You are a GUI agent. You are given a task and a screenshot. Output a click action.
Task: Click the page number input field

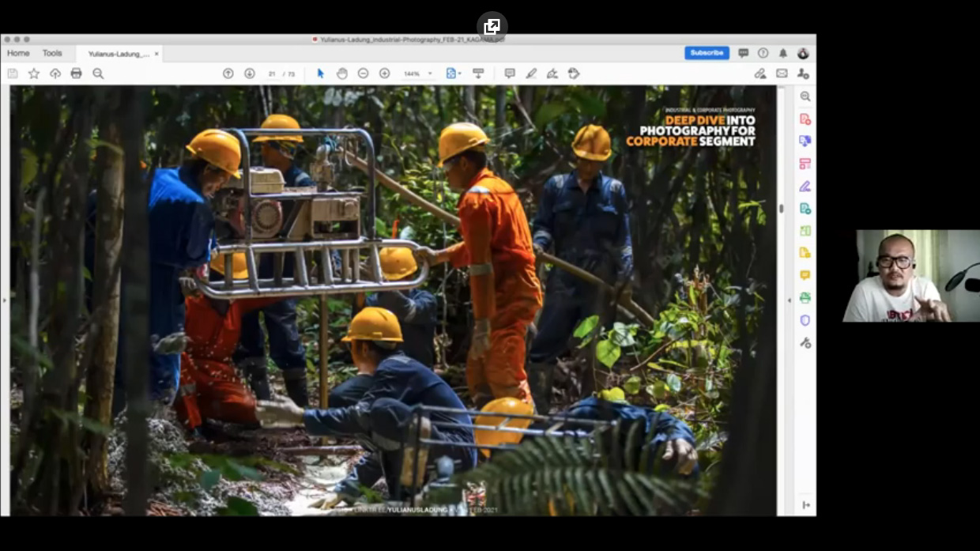point(272,74)
